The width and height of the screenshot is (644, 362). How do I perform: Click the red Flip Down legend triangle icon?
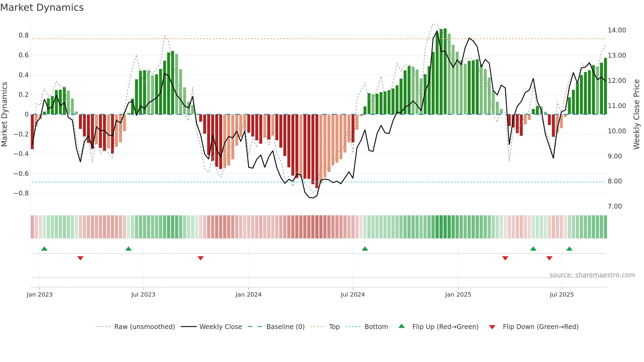click(492, 327)
